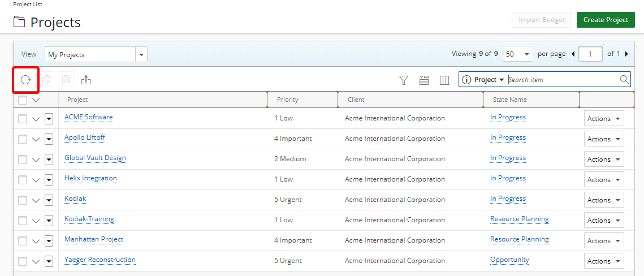The width and height of the screenshot is (644, 276).
Task: Open Actions menu for Manhattan Project
Action: (603, 241)
